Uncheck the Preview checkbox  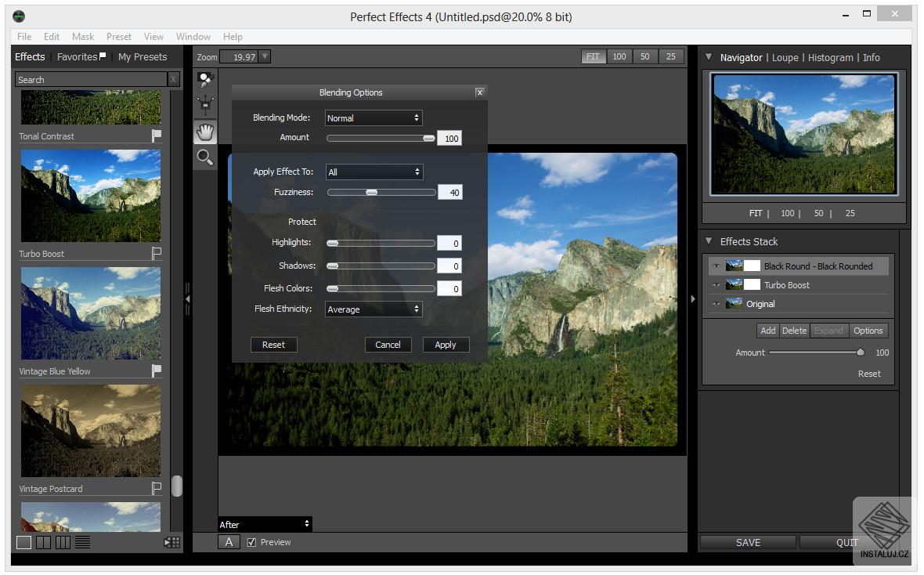pos(251,542)
